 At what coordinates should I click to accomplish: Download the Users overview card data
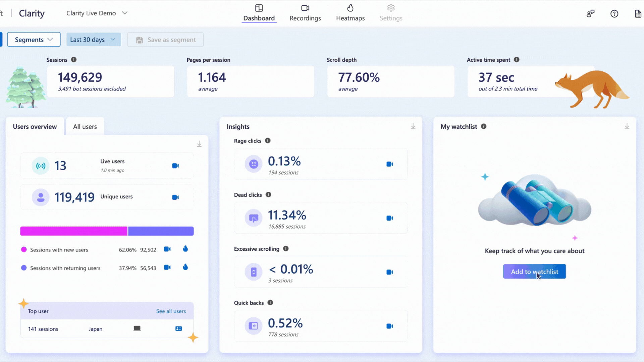[x=199, y=144]
